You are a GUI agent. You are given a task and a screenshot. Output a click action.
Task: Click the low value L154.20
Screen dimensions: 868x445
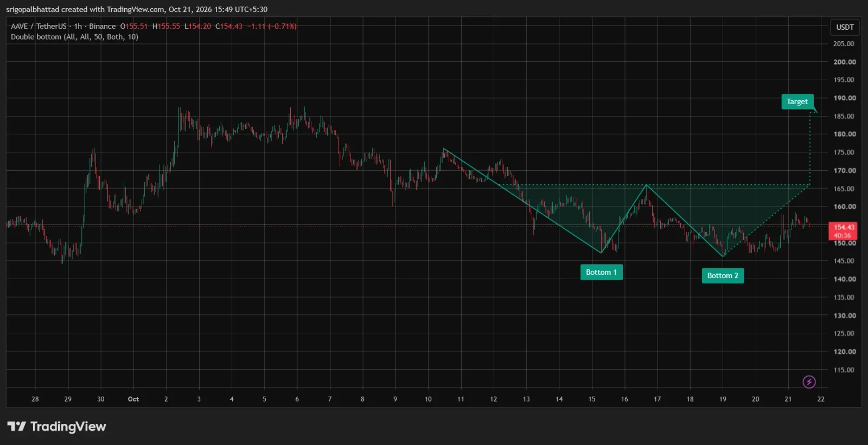(x=197, y=26)
